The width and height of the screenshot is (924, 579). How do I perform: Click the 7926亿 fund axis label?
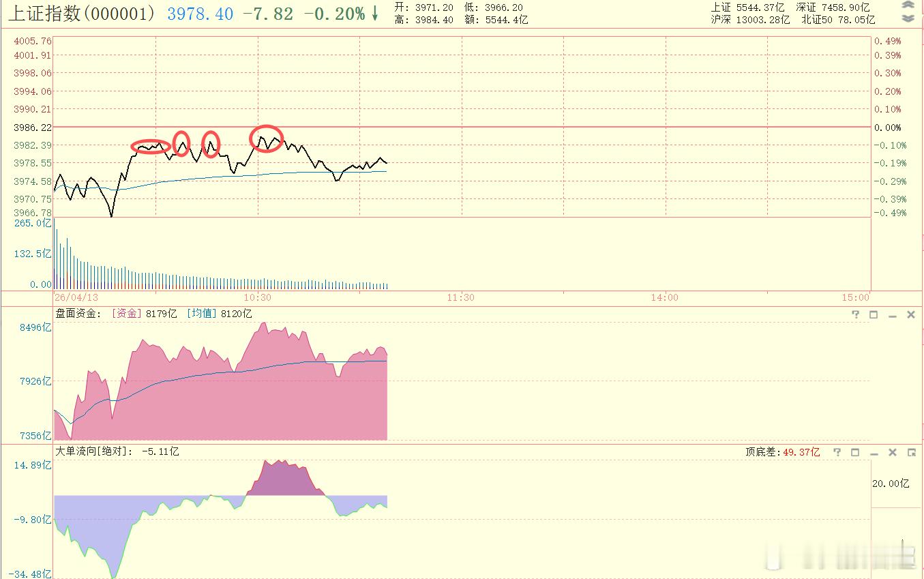36,381
